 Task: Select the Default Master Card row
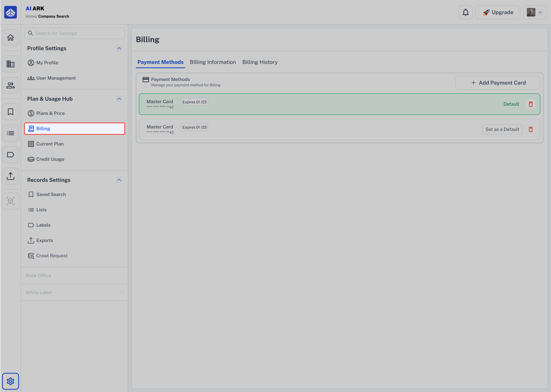pyautogui.click(x=339, y=104)
